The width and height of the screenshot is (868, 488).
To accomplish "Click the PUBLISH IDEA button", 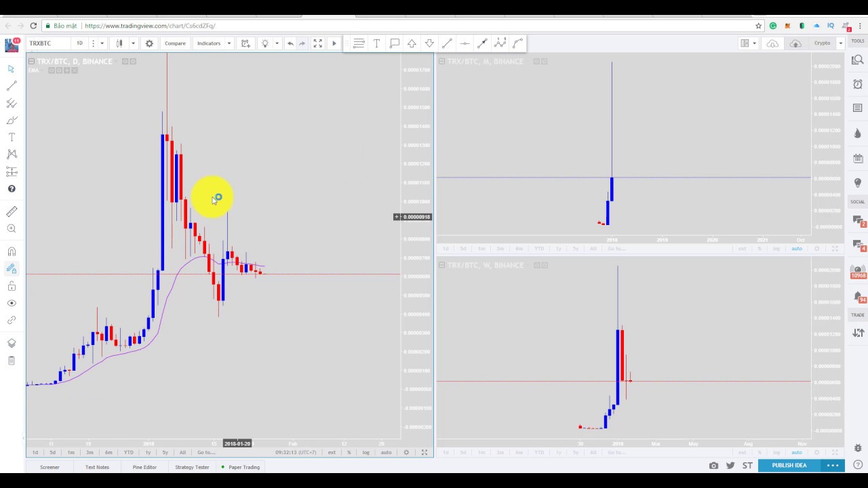I will pos(789,465).
